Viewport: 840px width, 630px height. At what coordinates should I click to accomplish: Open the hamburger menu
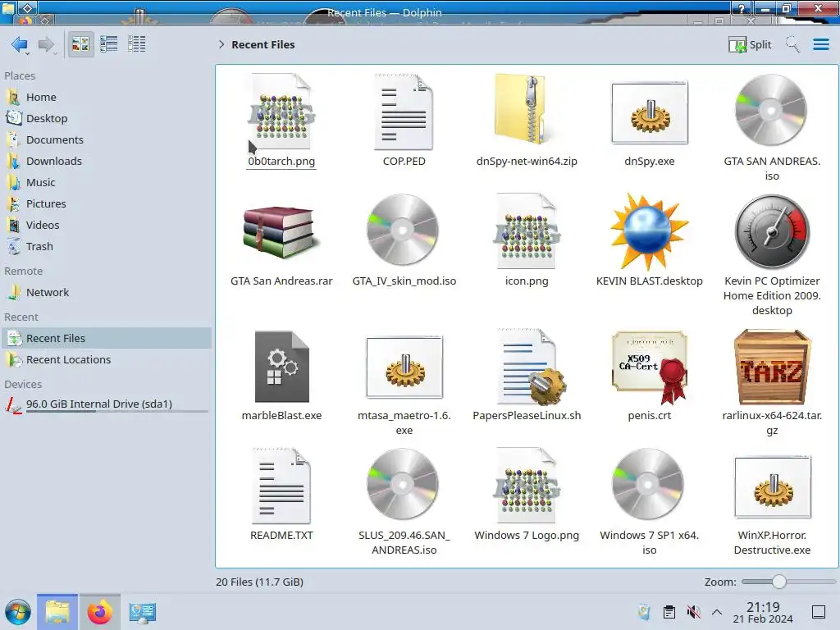point(820,44)
